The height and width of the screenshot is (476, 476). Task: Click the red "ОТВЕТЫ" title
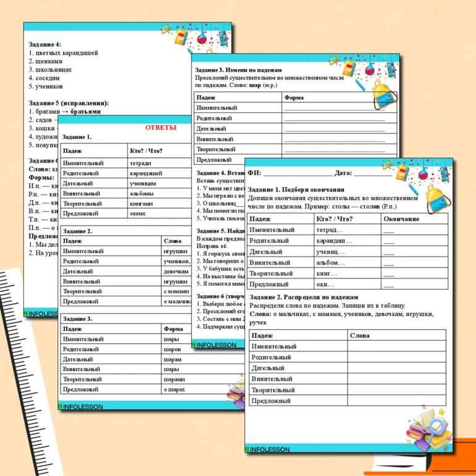tap(161, 128)
